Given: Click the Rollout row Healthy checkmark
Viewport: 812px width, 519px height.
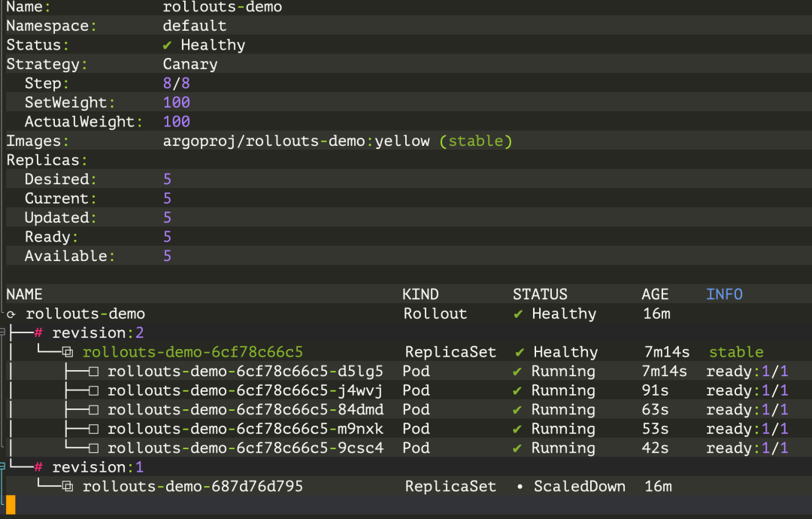Looking at the screenshot, I should click(x=518, y=314).
